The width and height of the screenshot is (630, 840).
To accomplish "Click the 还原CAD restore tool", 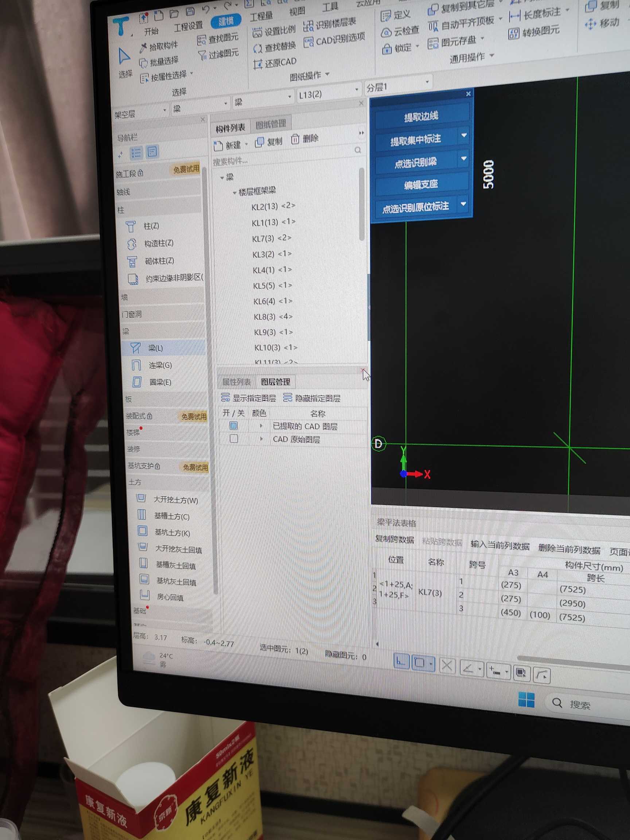I will pyautogui.click(x=275, y=63).
